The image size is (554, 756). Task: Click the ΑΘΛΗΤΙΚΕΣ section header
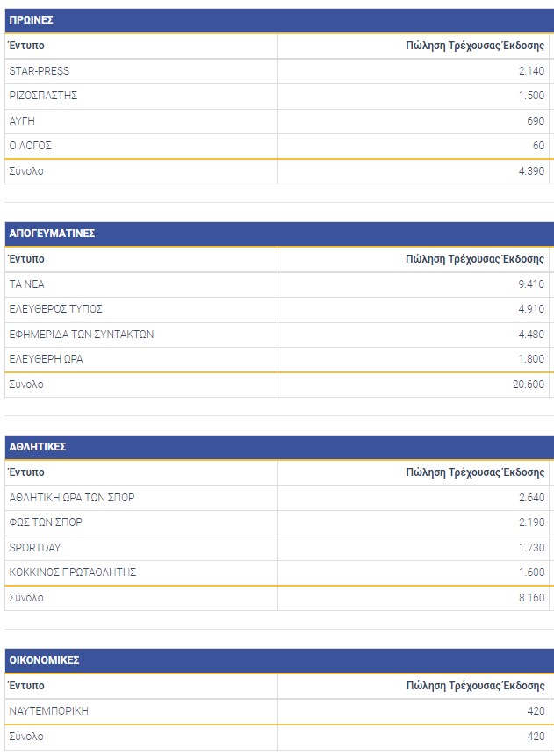(38, 447)
